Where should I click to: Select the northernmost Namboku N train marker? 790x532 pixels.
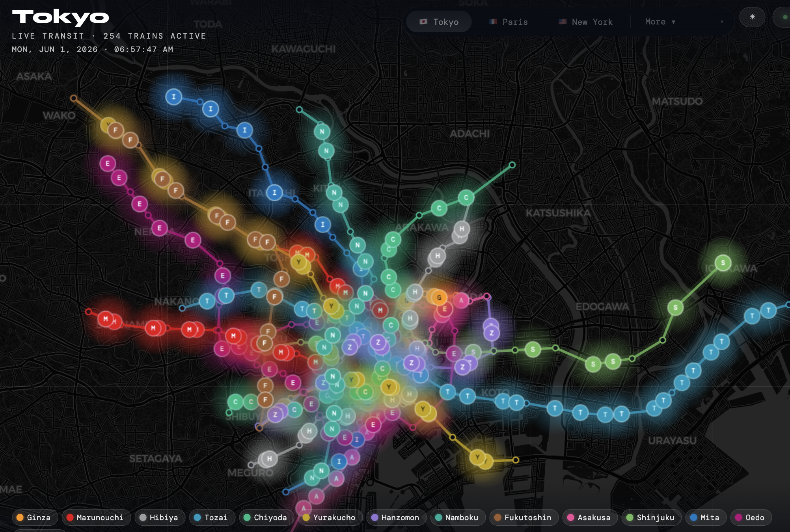tap(322, 132)
